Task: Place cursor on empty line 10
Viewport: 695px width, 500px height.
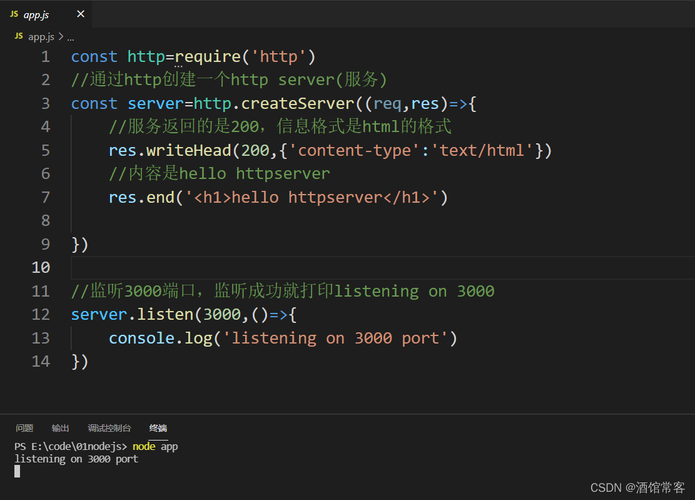Action: pyautogui.click(x=381, y=268)
